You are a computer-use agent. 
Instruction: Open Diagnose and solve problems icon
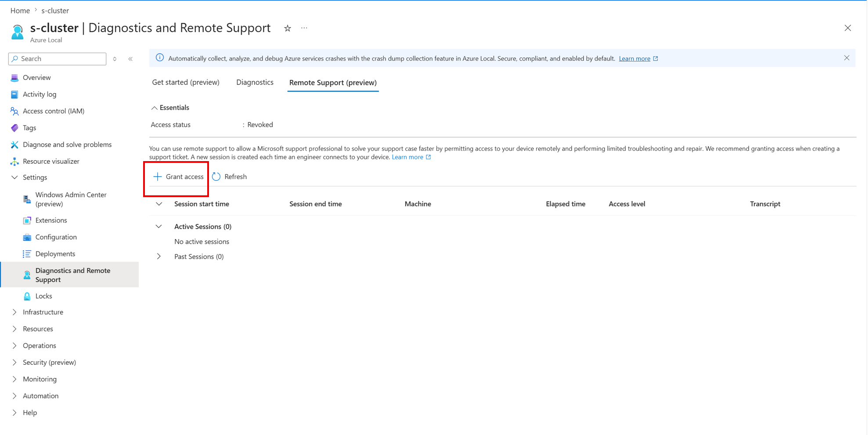14,144
